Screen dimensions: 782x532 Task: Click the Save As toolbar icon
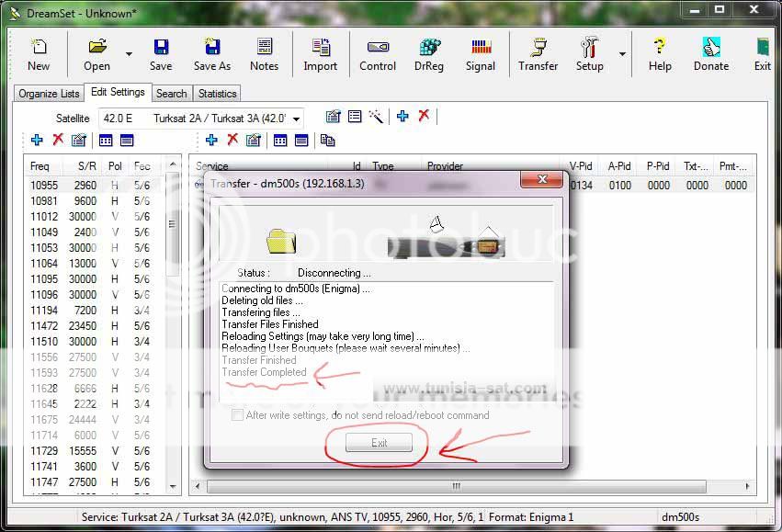212,54
